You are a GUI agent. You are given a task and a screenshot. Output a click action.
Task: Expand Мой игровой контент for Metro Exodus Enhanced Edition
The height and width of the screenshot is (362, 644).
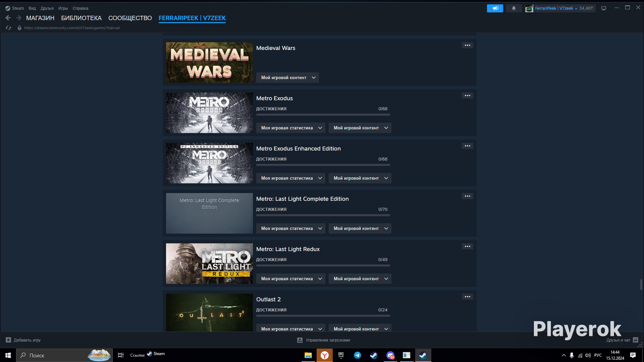click(x=360, y=178)
